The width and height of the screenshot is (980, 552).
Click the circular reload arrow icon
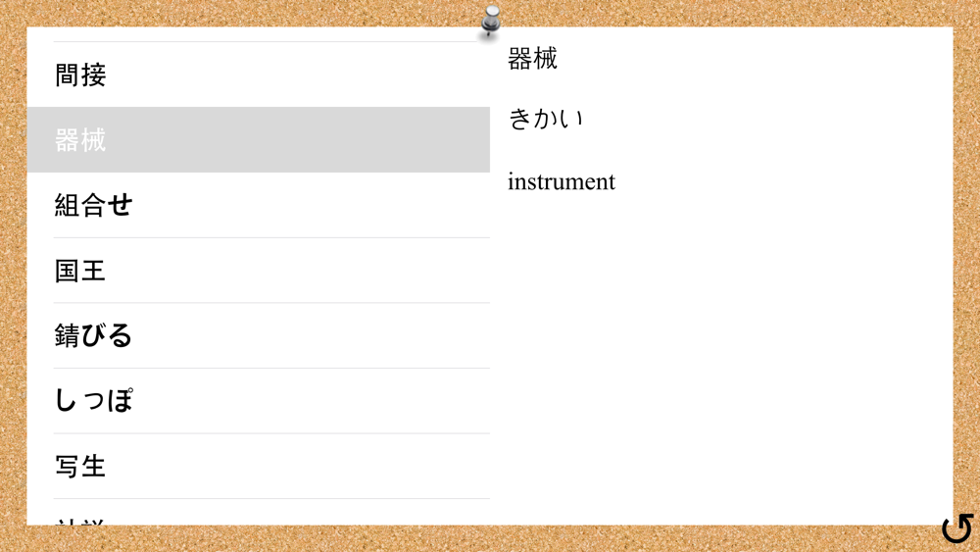tap(957, 528)
